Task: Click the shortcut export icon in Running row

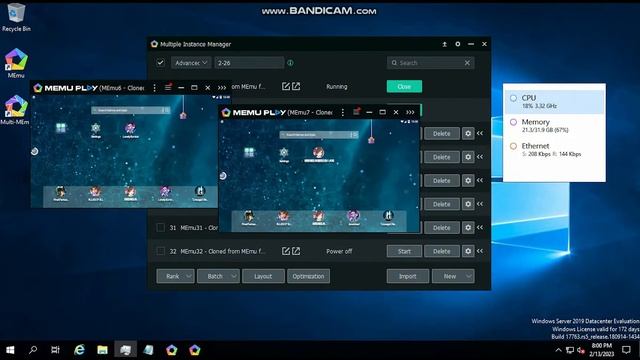Action: pos(296,87)
